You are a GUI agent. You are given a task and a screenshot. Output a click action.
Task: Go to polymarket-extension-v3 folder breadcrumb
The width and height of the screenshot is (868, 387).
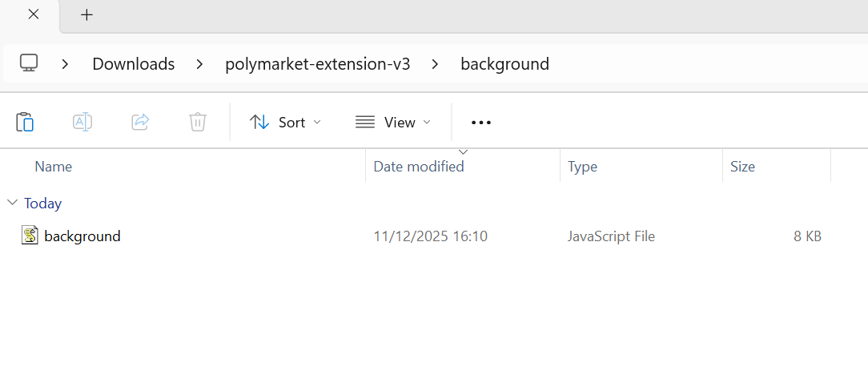(317, 64)
